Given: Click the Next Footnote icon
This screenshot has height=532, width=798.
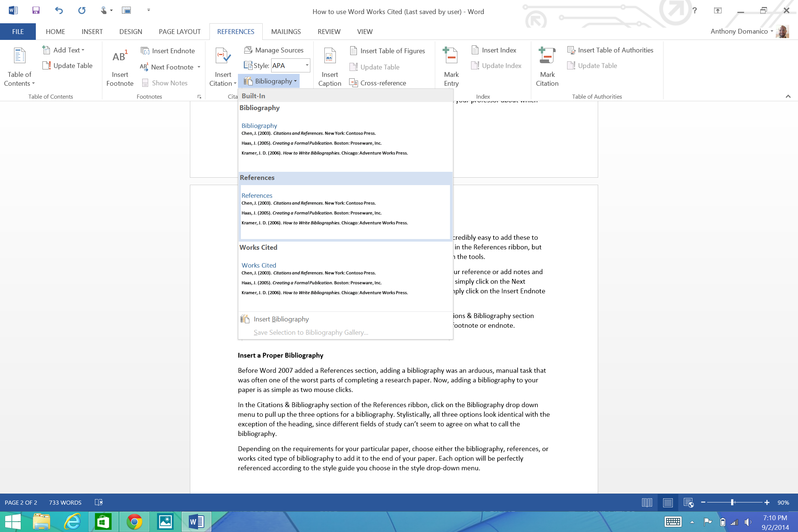Looking at the screenshot, I should coord(144,67).
